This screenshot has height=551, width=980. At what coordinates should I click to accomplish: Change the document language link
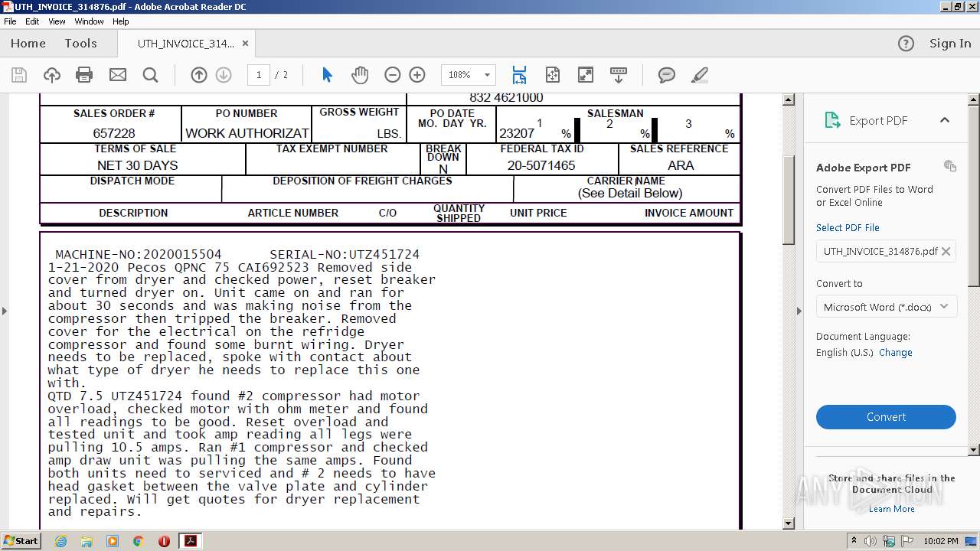coord(896,353)
